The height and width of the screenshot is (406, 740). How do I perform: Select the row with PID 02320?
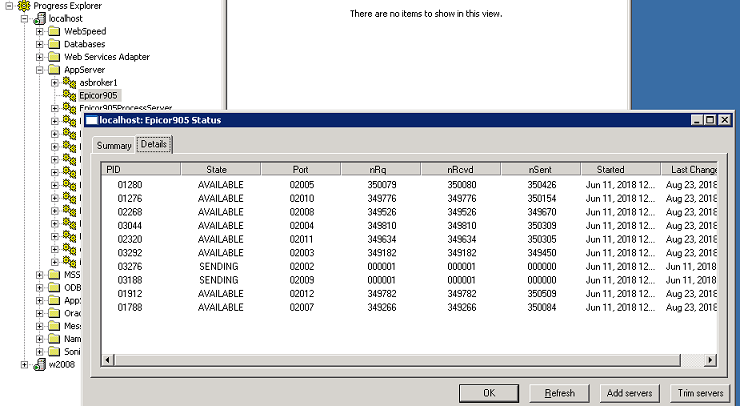pos(410,239)
